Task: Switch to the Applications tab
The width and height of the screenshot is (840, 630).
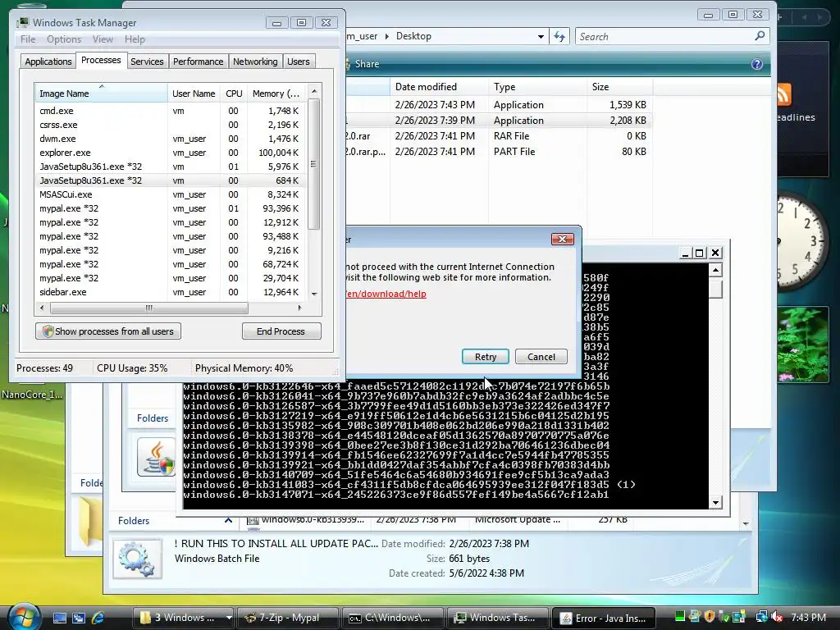Action: click(48, 62)
